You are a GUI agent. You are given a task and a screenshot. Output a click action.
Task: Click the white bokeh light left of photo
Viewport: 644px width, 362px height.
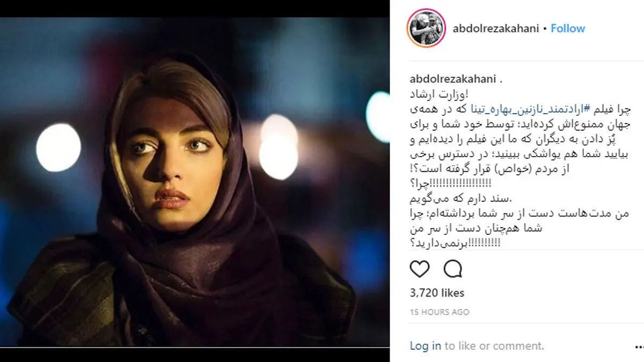tap(58, 147)
